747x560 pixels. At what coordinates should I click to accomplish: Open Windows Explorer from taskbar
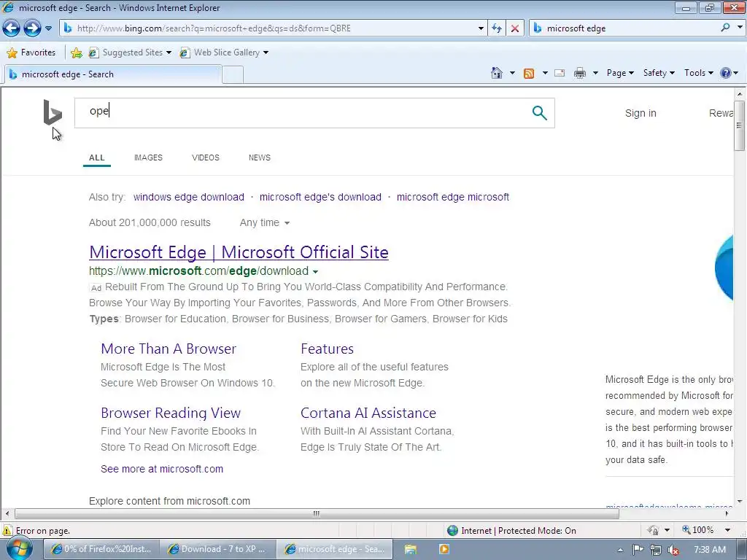(410, 549)
